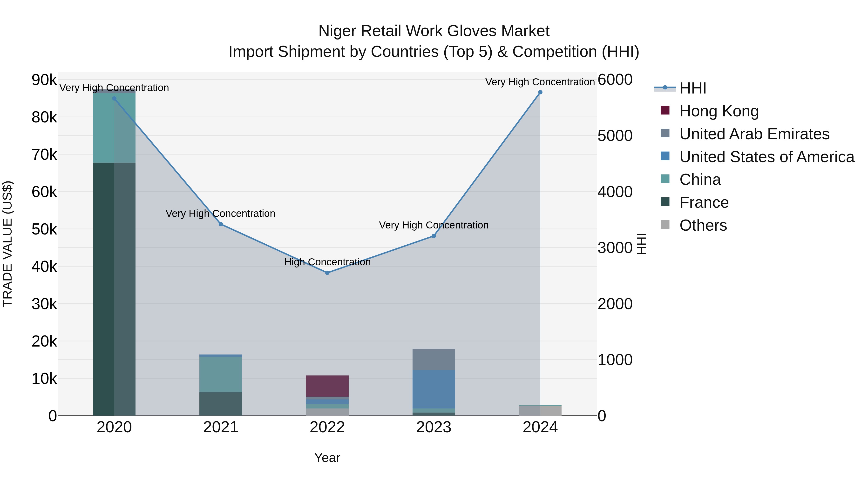Click the 6000 right axis tick label

pyautogui.click(x=615, y=80)
